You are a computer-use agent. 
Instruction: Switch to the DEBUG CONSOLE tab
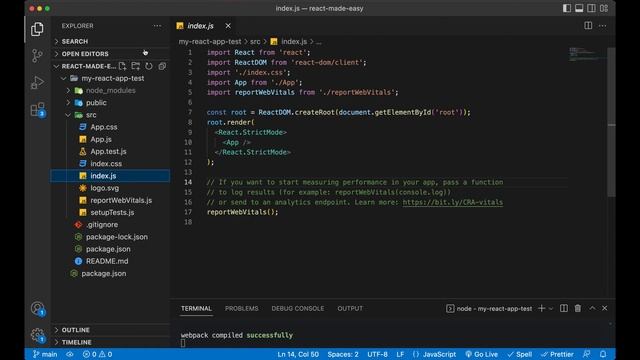coord(298,309)
